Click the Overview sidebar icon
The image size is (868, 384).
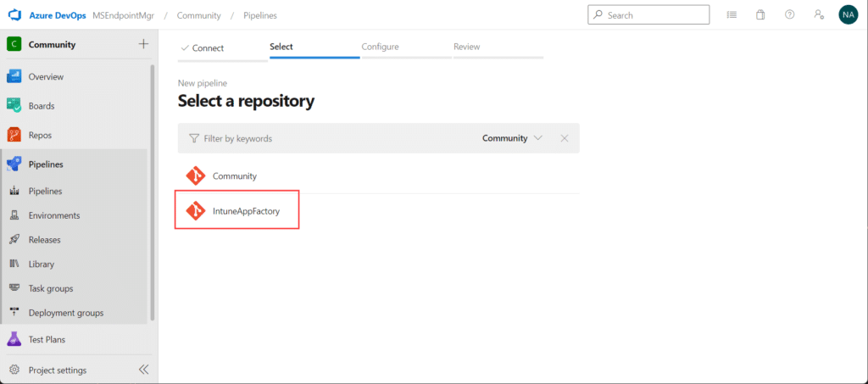click(x=14, y=76)
